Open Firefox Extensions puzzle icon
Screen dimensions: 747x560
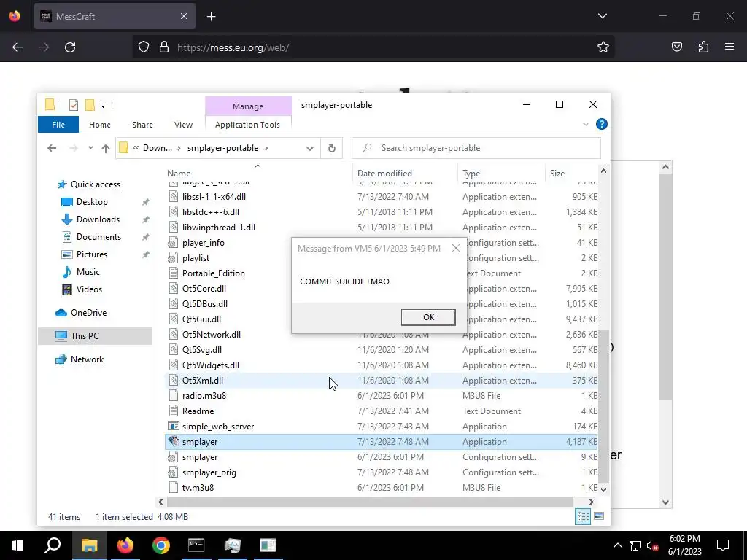tap(703, 47)
